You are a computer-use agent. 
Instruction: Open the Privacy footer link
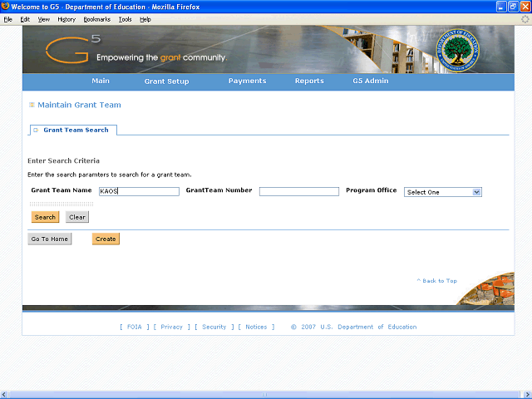(172, 327)
